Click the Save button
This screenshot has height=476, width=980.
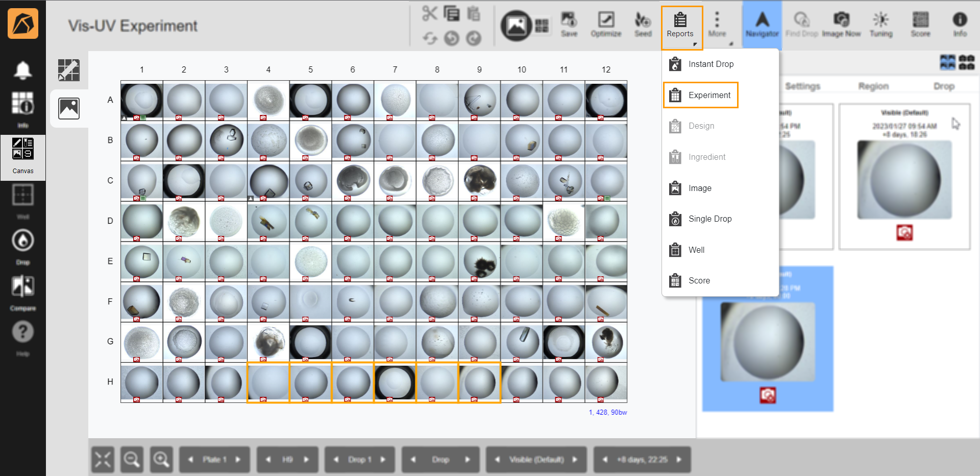coord(569,24)
